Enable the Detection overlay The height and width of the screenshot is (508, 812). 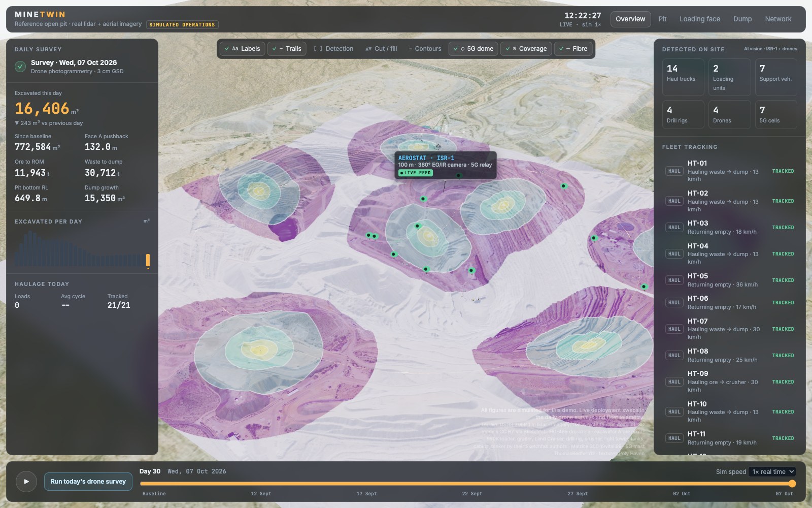click(333, 49)
